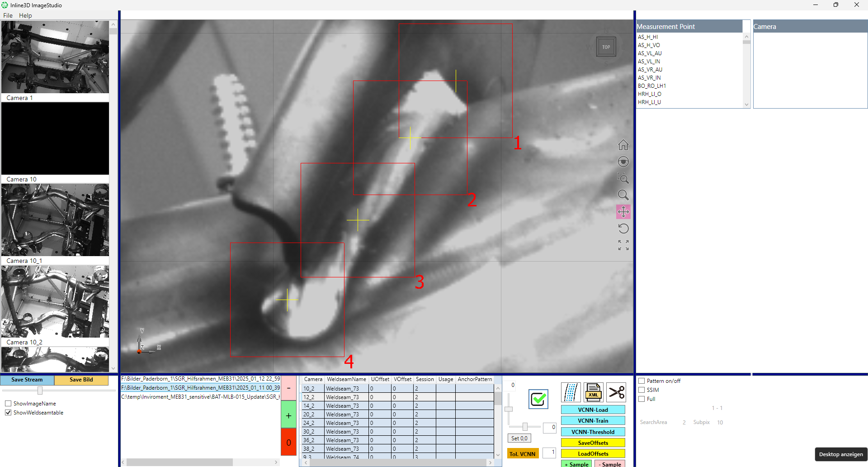Click scroll down arrow of Measurement Point list
This screenshot has height=467, width=868.
[746, 105]
